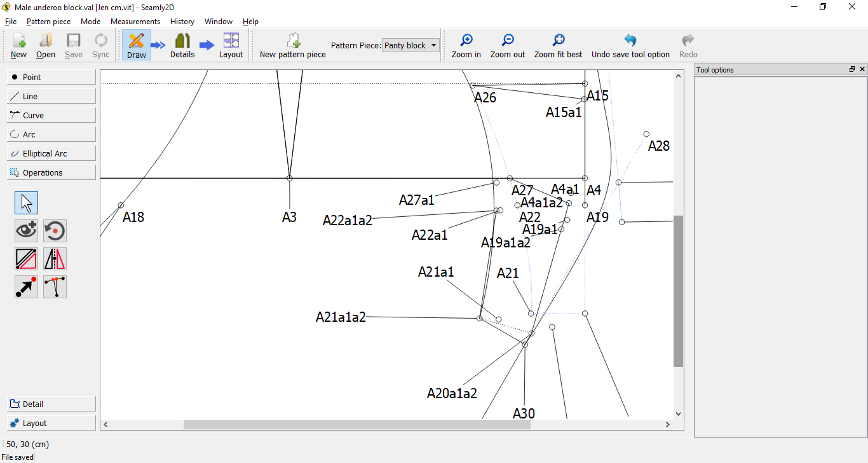Image resolution: width=868 pixels, height=463 pixels.
Task: Open the Measurements menu
Action: click(x=135, y=22)
